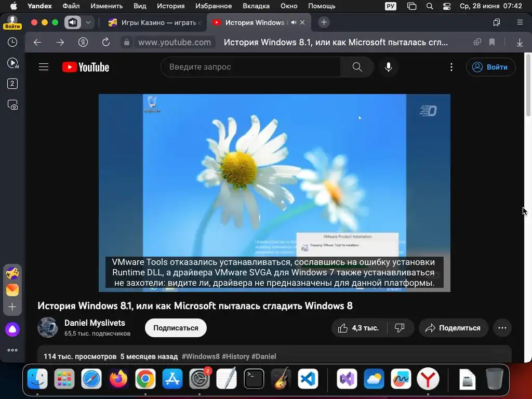Start voice search with microphone
532x399 pixels.
coord(389,67)
